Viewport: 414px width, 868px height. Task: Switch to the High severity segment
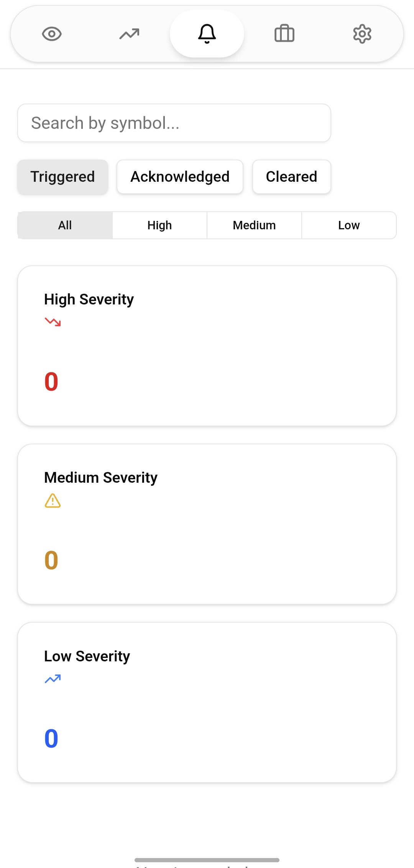(159, 225)
